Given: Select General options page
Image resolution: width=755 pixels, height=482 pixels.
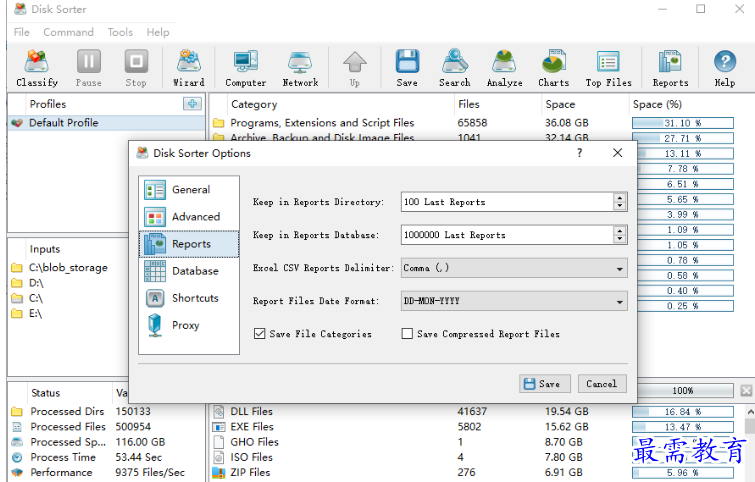Looking at the screenshot, I should (x=189, y=190).
